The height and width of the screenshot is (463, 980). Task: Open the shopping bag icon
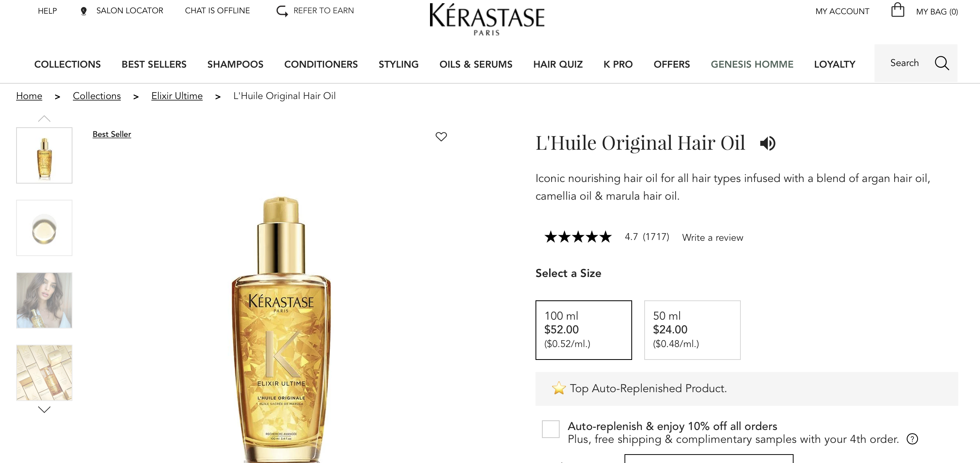(897, 10)
